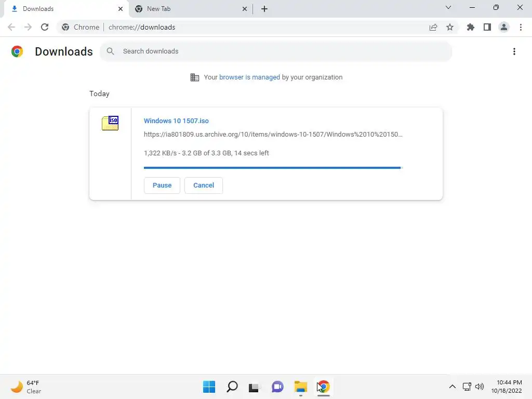The image size is (532, 399).
Task: Toggle the side panel icon
Action: tap(487, 27)
